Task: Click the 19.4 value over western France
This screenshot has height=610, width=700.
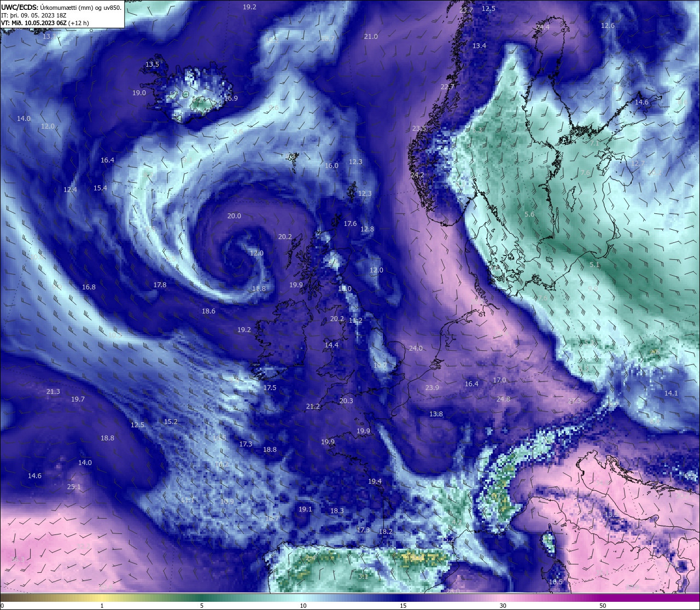Action: (375, 481)
